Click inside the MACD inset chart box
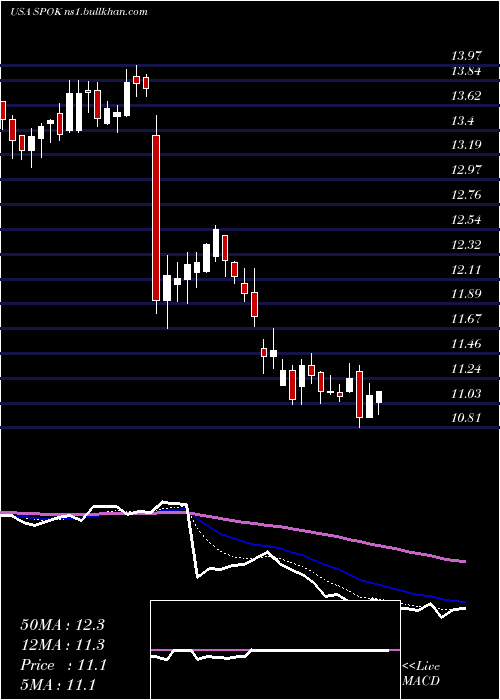Image resolution: width=500 pixels, height=700 pixels. click(x=275, y=650)
